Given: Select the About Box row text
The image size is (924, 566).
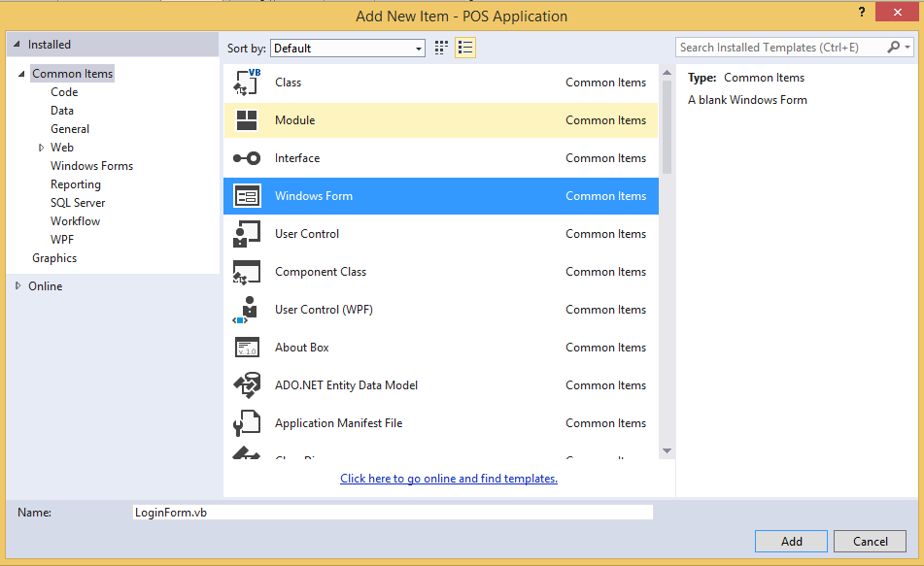Looking at the screenshot, I should click(302, 348).
